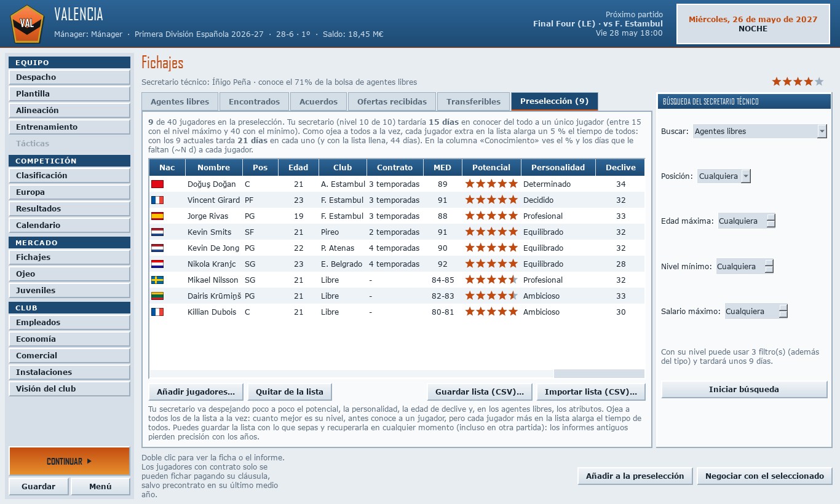Click Guardar lista (CSV) button
Viewport: 840px width, 504px height.
pos(480,392)
